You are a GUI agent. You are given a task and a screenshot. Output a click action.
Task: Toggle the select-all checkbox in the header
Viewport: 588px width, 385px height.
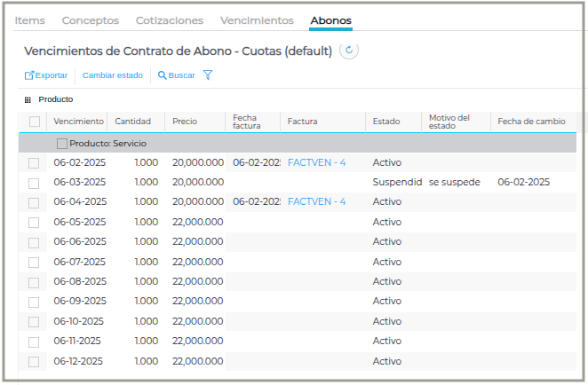[35, 122]
